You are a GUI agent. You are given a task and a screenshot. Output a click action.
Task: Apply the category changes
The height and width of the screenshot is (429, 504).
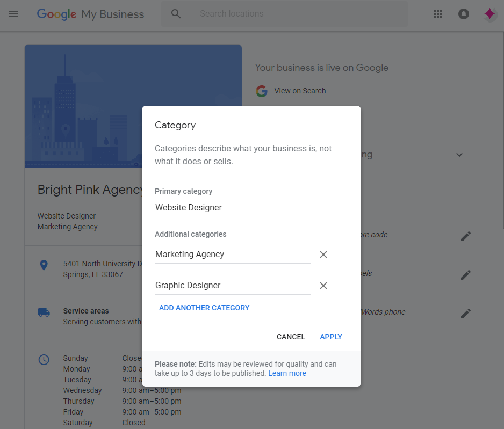pyautogui.click(x=331, y=337)
